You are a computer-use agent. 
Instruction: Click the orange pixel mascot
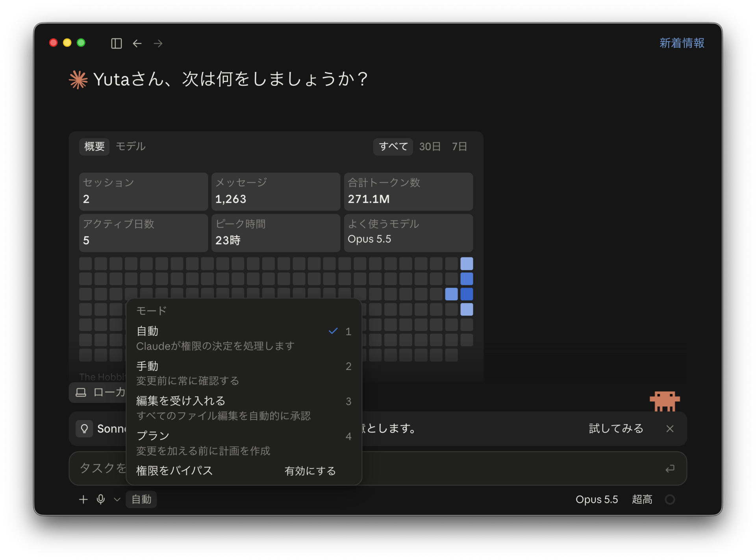[665, 401]
